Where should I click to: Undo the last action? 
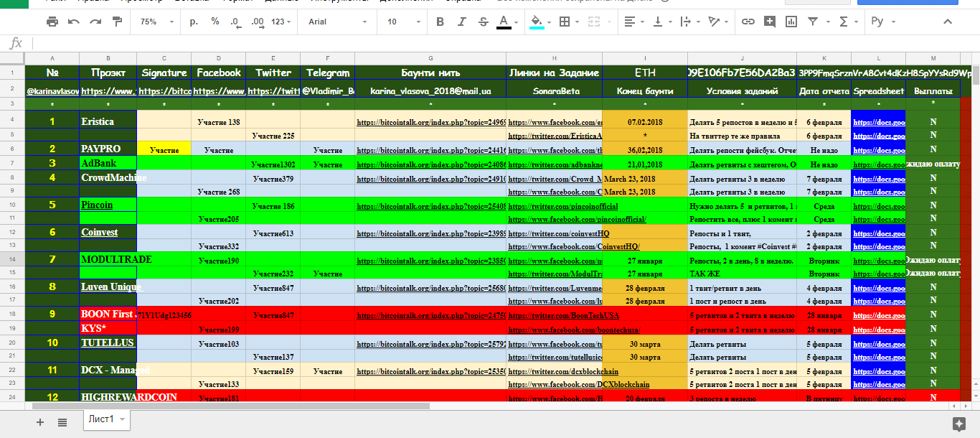(x=74, y=22)
